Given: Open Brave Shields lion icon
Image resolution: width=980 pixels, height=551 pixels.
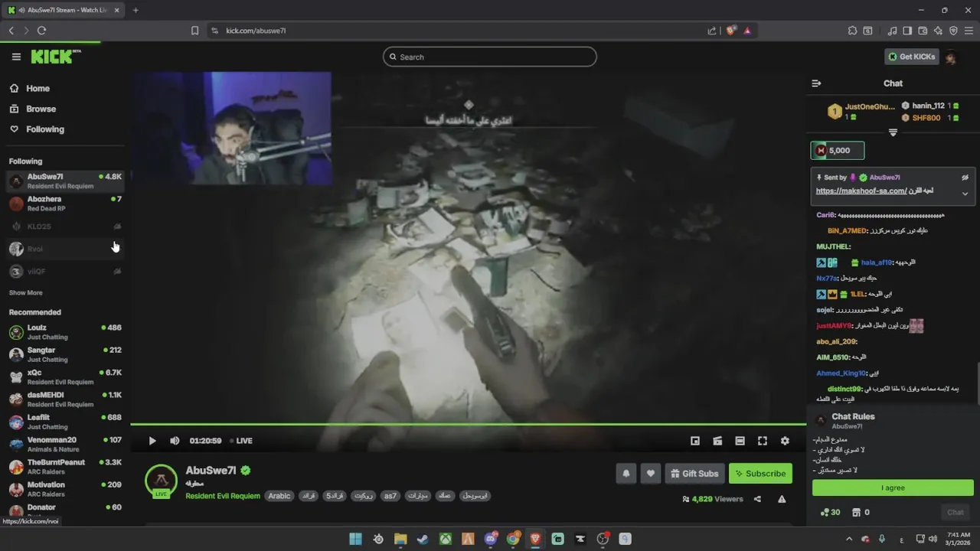Looking at the screenshot, I should coord(731,31).
